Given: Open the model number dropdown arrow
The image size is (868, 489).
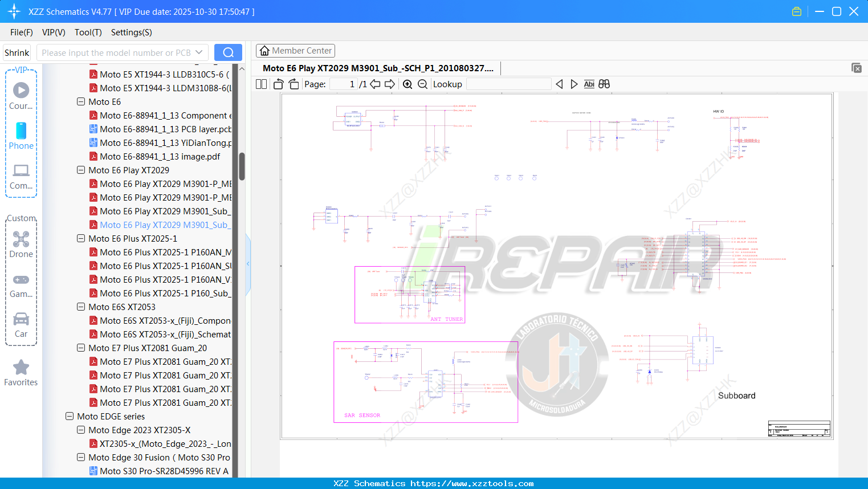Looking at the screenshot, I should click(199, 52).
